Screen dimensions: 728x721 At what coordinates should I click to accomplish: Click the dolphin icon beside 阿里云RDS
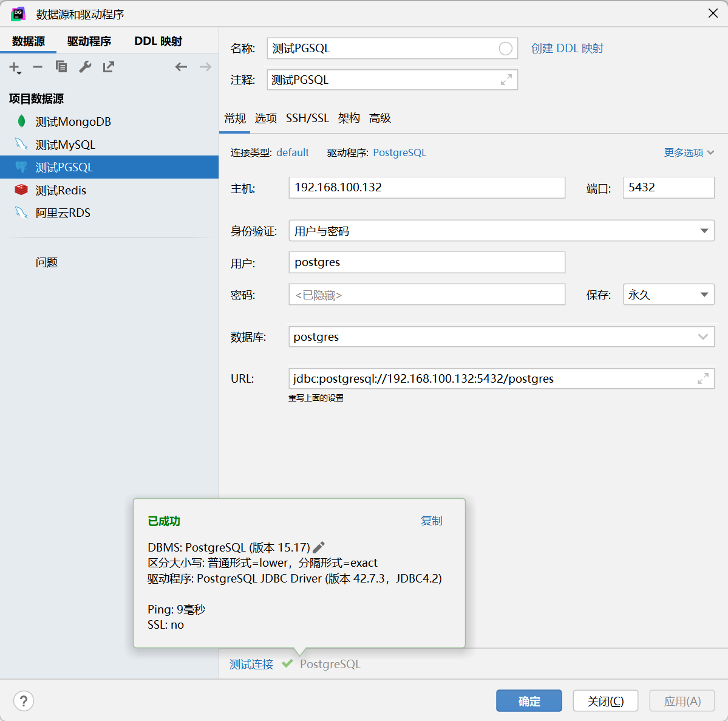coord(21,213)
